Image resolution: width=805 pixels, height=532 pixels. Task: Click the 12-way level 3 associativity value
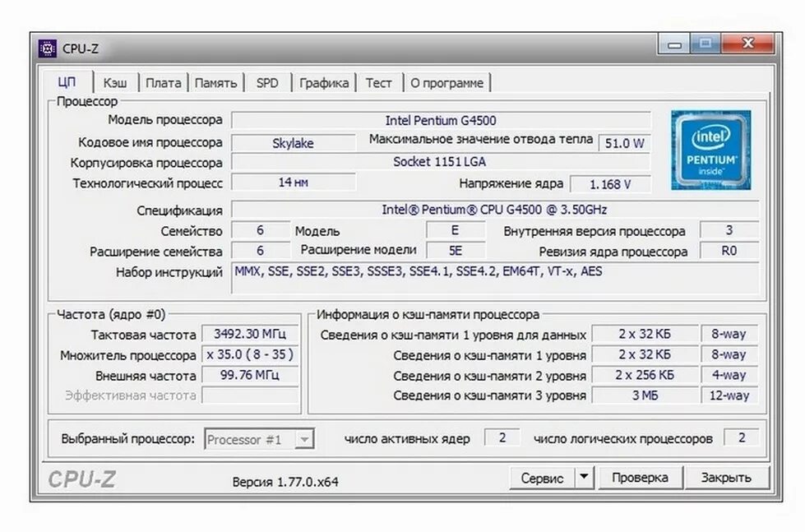pyautogui.click(x=729, y=396)
